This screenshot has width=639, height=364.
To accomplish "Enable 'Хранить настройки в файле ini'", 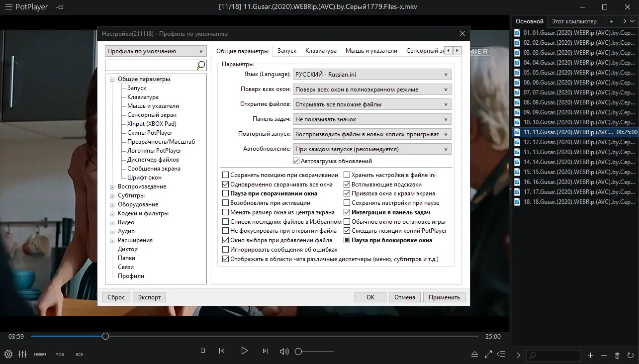I will (x=347, y=175).
